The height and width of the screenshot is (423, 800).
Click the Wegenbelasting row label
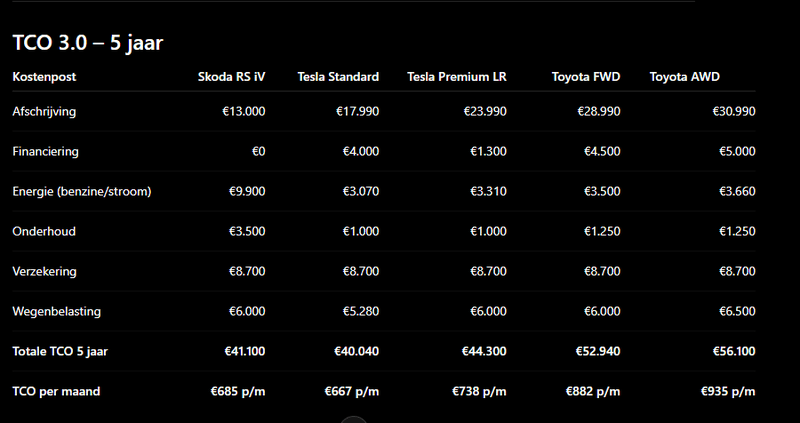pyautogui.click(x=57, y=311)
